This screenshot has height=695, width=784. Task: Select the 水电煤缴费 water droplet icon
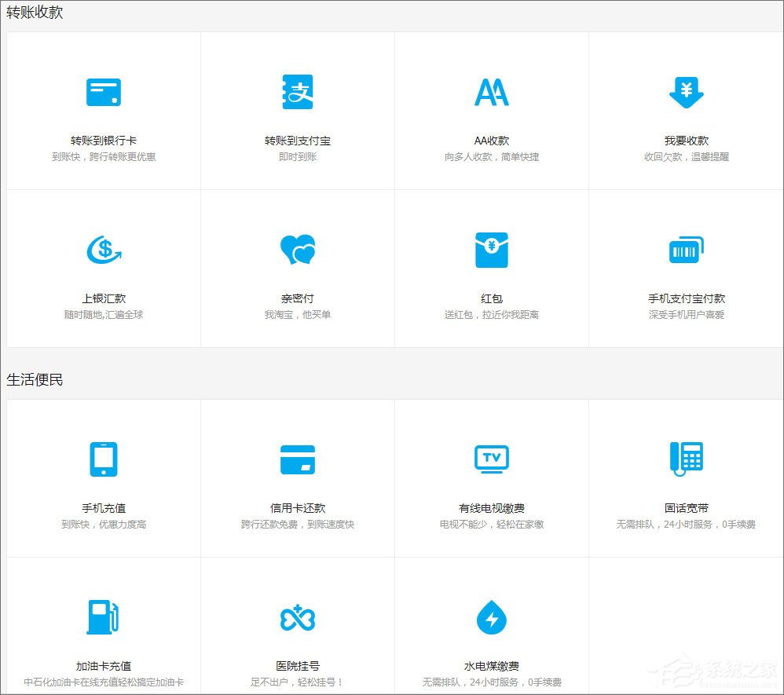tap(491, 617)
